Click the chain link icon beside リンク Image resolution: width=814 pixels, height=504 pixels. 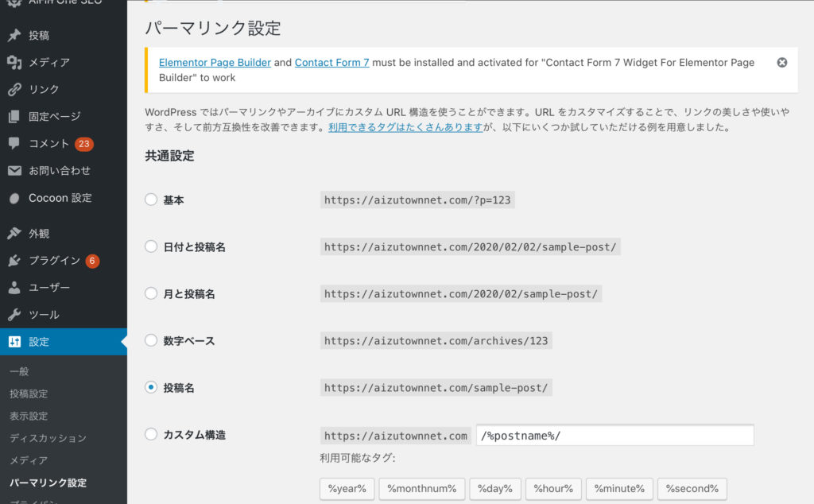[x=14, y=89]
